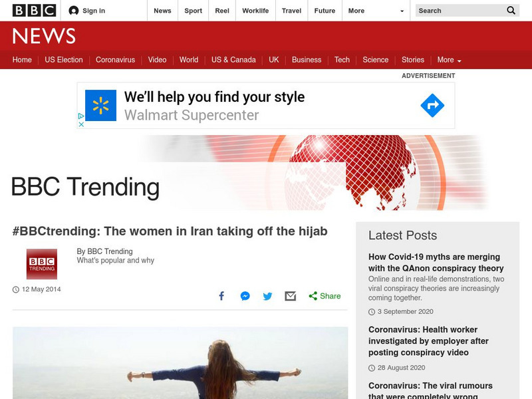Click the magnifying glass search icon

(511, 11)
